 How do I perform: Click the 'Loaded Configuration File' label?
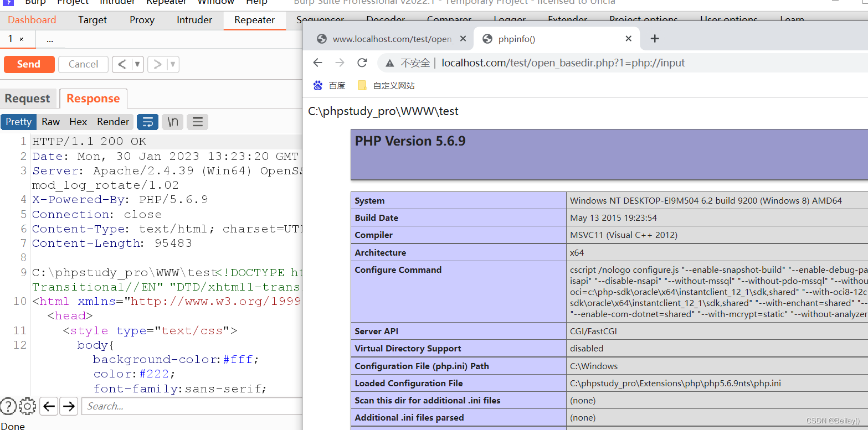409,384
